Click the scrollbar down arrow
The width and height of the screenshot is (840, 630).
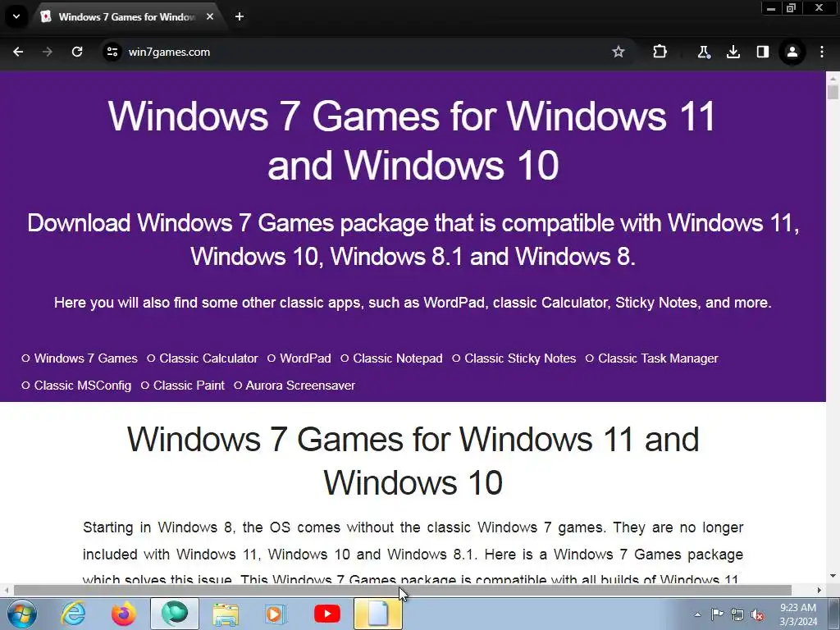[833, 577]
